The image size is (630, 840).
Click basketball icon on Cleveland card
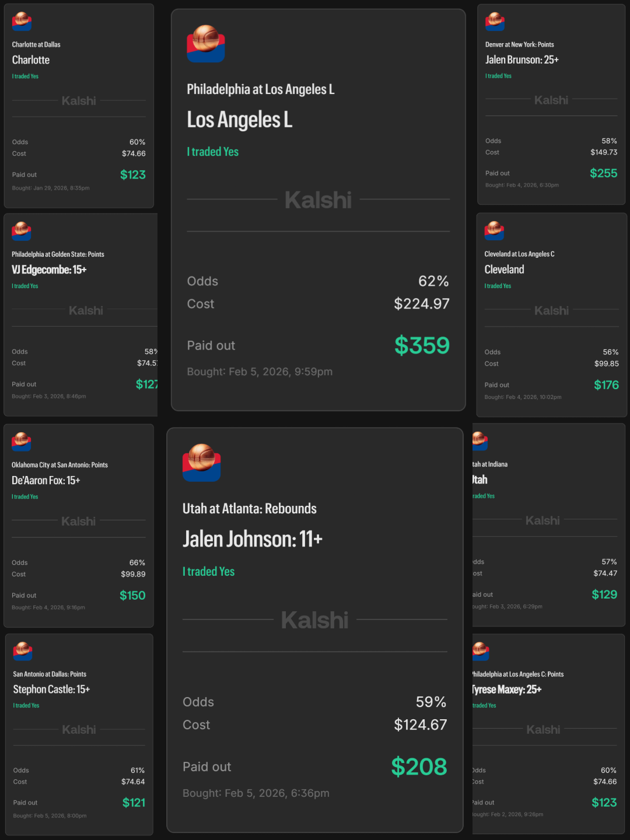(494, 231)
